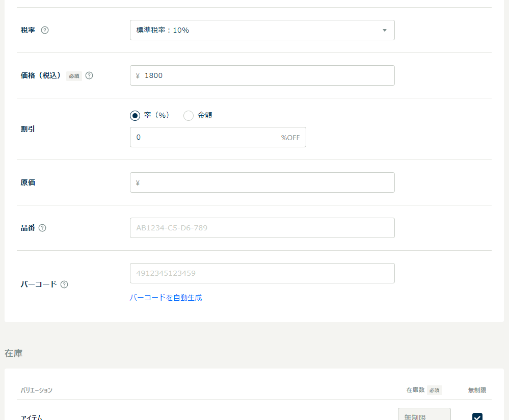Click the price field containing 1800
Image resolution: width=509 pixels, height=420 pixels.
[262, 75]
